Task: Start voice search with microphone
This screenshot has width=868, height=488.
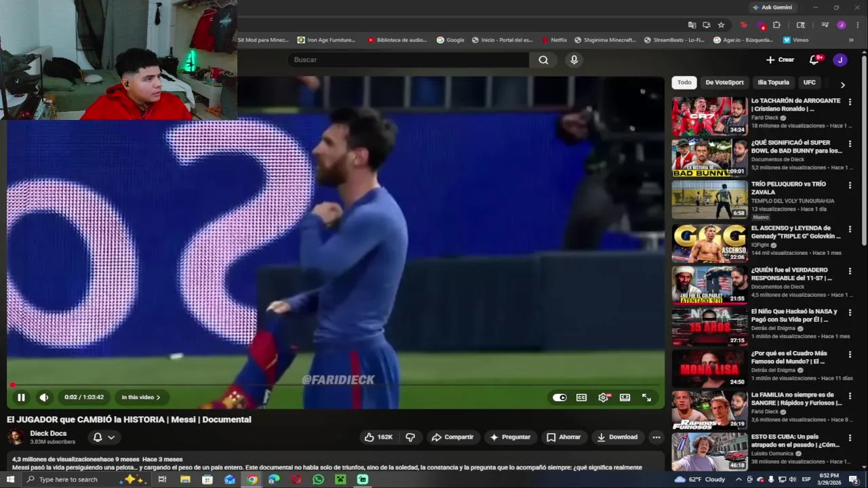Action: tap(574, 60)
